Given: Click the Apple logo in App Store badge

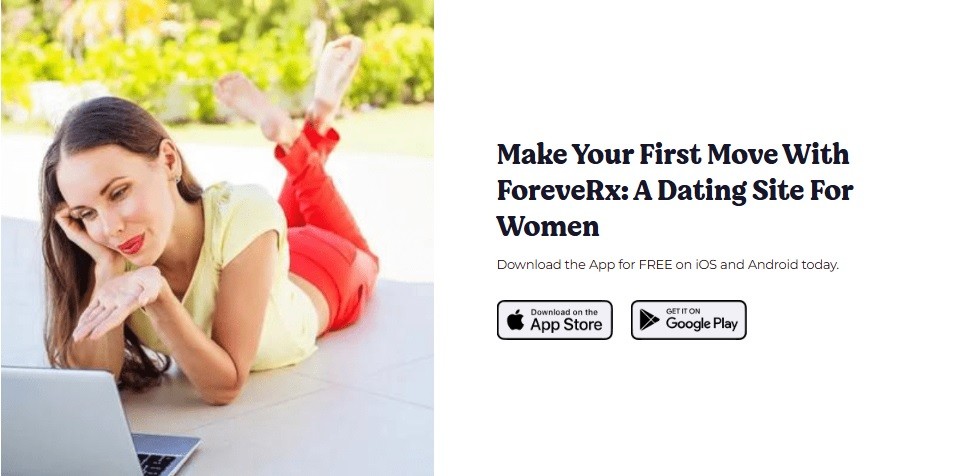Looking at the screenshot, I should pos(516,319).
